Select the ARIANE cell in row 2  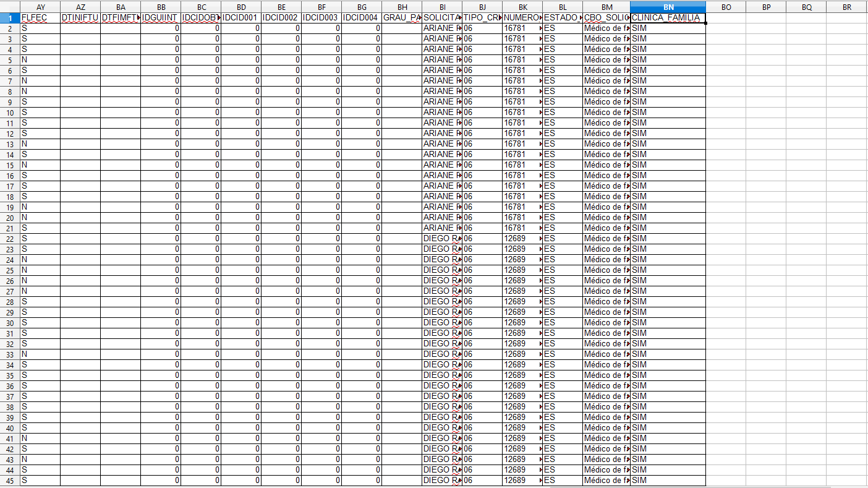442,28
